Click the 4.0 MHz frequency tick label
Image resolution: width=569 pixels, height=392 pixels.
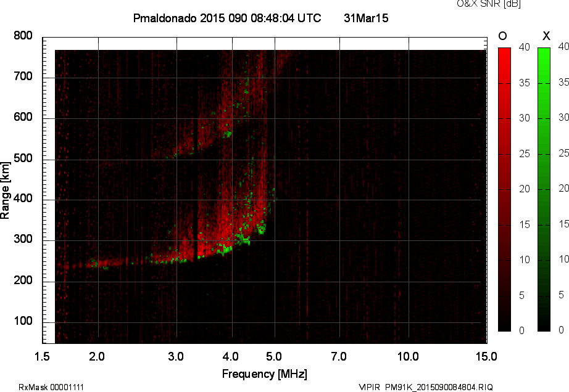tap(230, 356)
